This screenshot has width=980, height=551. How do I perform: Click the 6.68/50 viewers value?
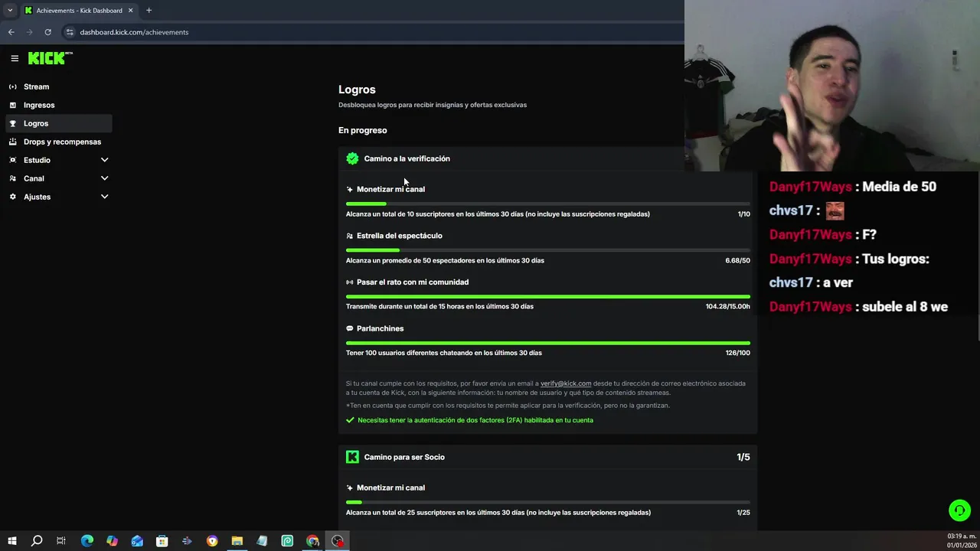pyautogui.click(x=737, y=260)
